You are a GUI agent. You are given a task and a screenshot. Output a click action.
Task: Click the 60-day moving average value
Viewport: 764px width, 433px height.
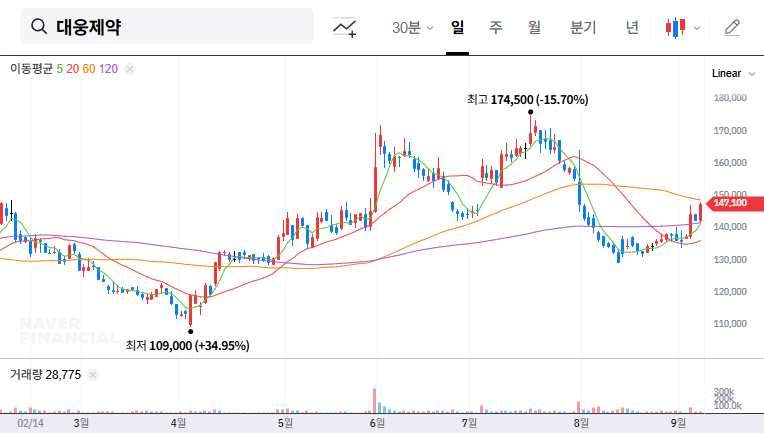point(89,69)
